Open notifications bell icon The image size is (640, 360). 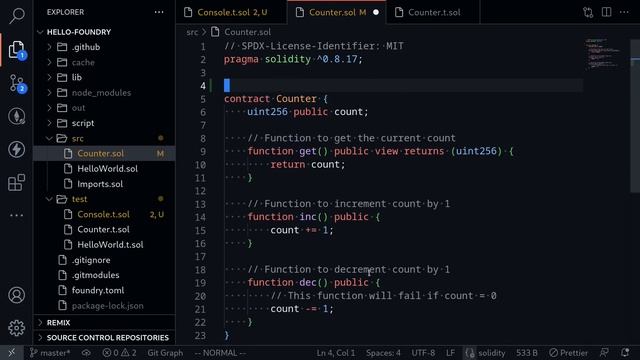625,353
